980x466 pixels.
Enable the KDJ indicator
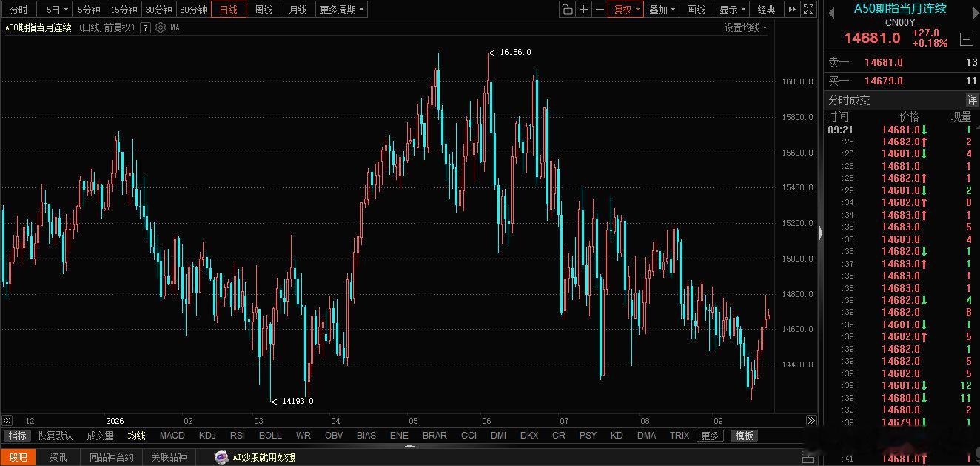tap(207, 436)
